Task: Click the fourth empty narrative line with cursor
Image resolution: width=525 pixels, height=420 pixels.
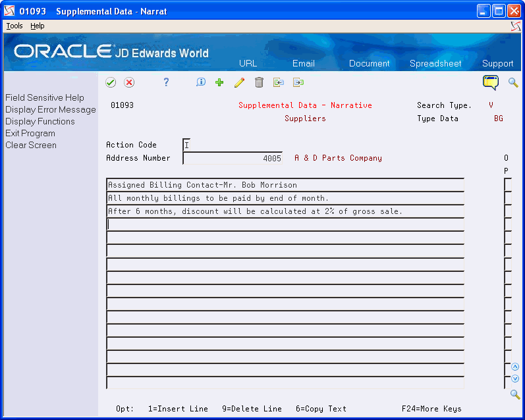Action: click(285, 224)
